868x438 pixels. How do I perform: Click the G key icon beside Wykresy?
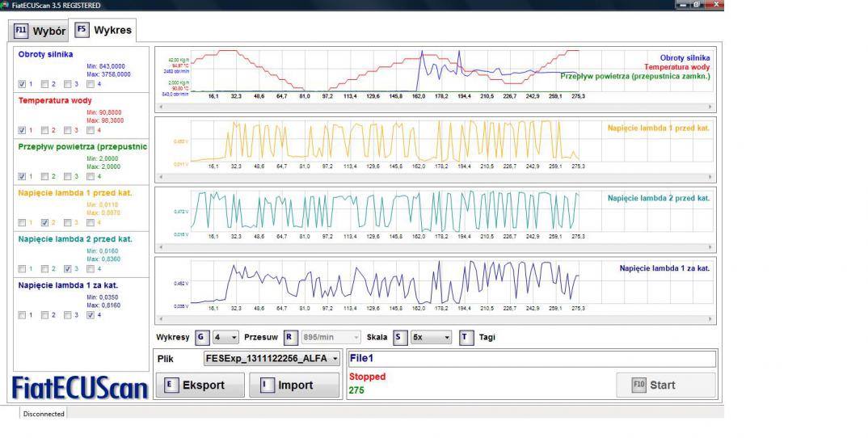point(200,337)
